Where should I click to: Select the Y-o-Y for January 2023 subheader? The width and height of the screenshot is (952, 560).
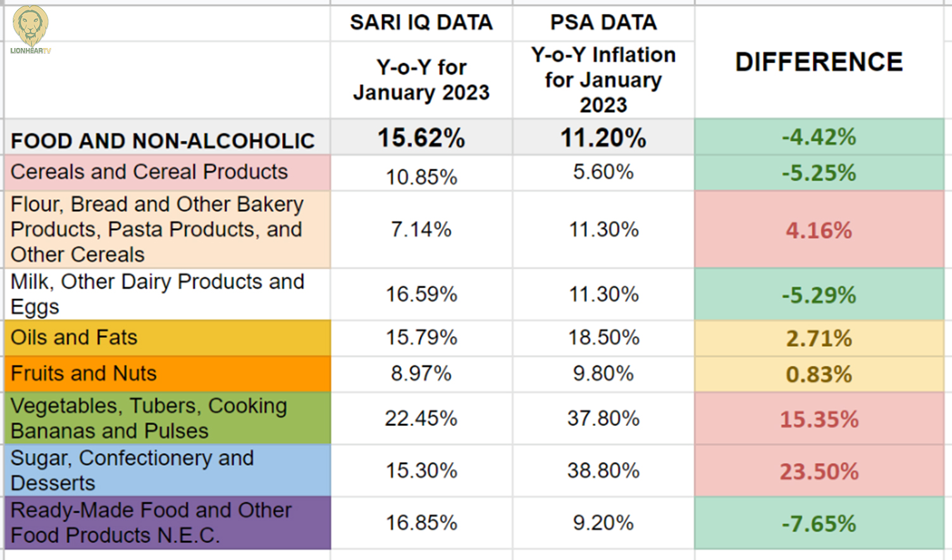click(421, 80)
